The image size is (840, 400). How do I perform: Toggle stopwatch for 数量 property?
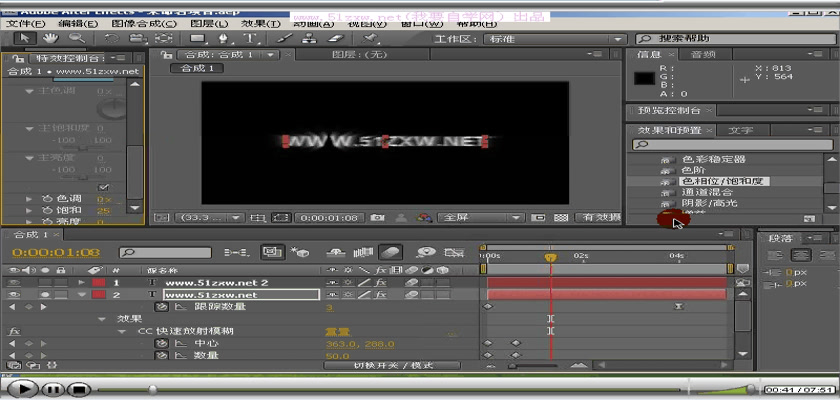pyautogui.click(x=161, y=356)
